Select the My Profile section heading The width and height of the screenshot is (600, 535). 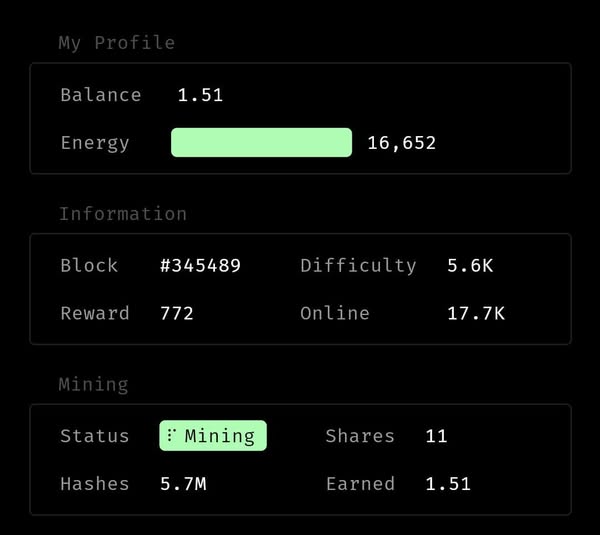(116, 43)
